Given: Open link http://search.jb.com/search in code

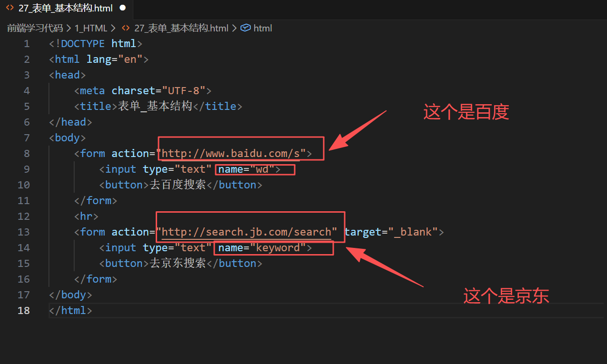Looking at the screenshot, I should pyautogui.click(x=246, y=232).
